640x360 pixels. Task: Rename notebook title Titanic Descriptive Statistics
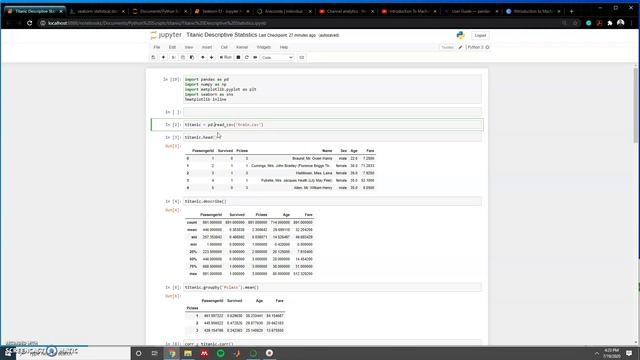(222, 35)
